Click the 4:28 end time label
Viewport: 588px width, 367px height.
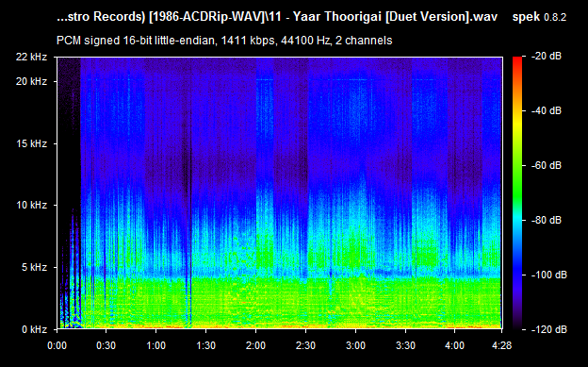coord(501,345)
